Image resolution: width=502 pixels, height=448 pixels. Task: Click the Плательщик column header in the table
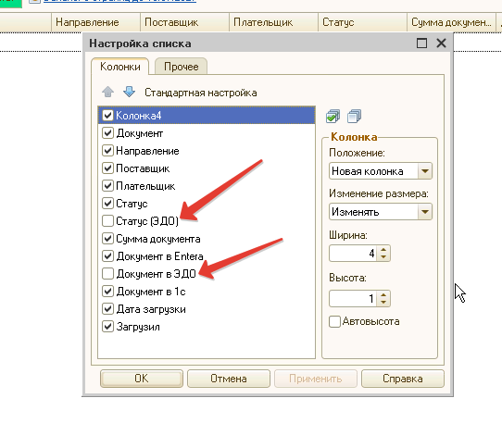274,22
